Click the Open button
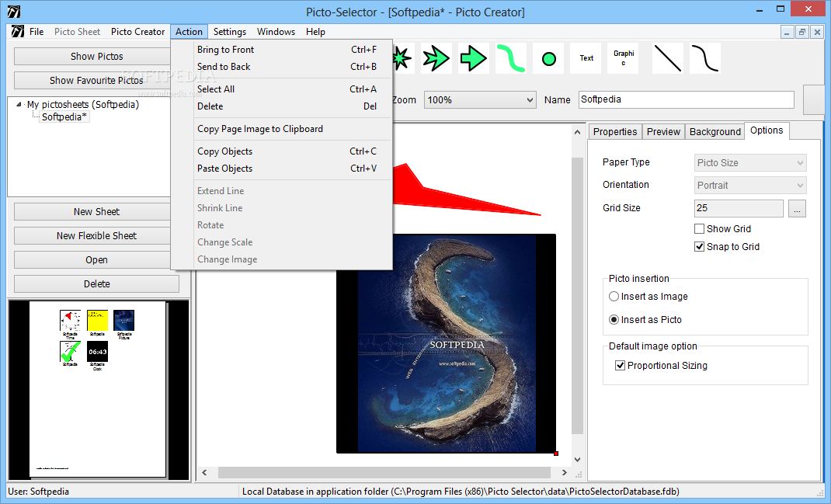The image size is (831, 504). pyautogui.click(x=96, y=259)
